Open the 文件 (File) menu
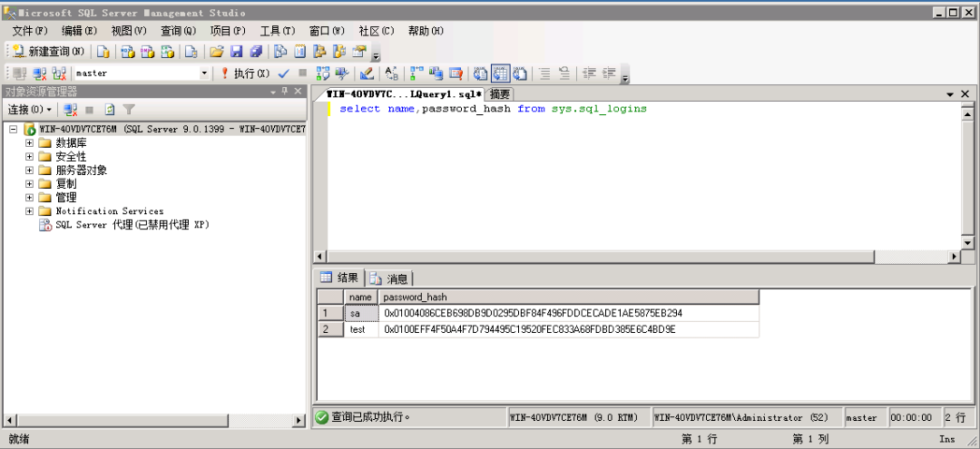This screenshot has height=449, width=980. tap(30, 31)
